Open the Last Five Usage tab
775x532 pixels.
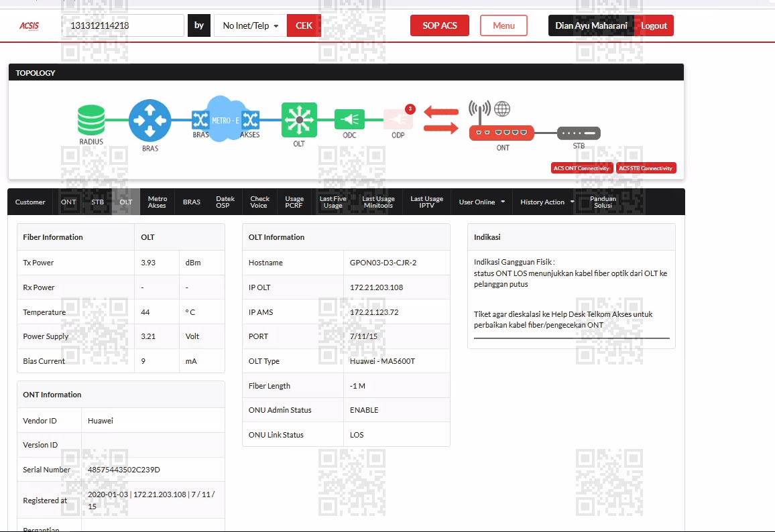click(x=333, y=202)
